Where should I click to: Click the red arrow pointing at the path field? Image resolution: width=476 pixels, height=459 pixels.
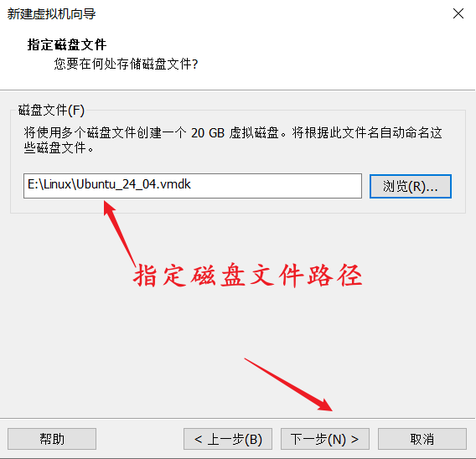coord(119,233)
